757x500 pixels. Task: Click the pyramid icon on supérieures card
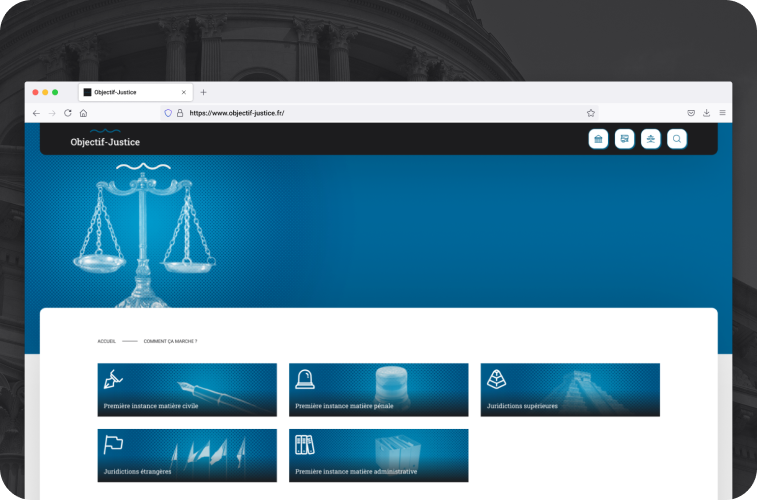(496, 379)
